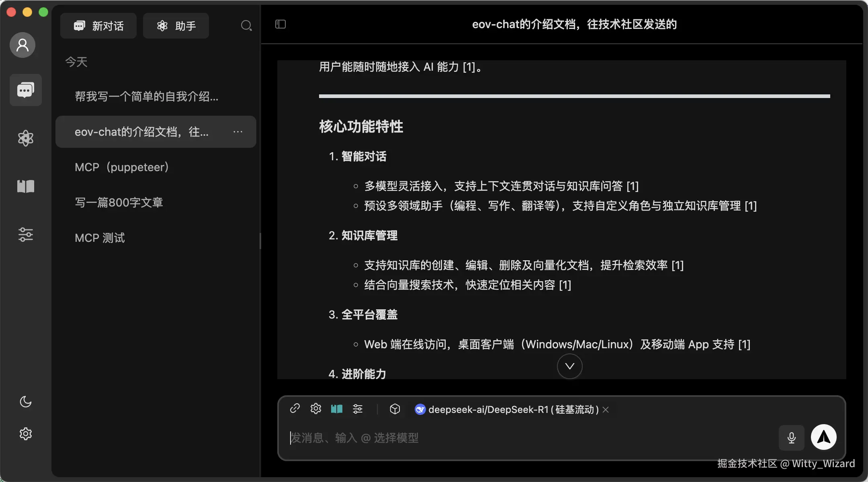Image resolution: width=868 pixels, height=482 pixels.
Task: Activate voice input microphone button
Action: point(791,438)
